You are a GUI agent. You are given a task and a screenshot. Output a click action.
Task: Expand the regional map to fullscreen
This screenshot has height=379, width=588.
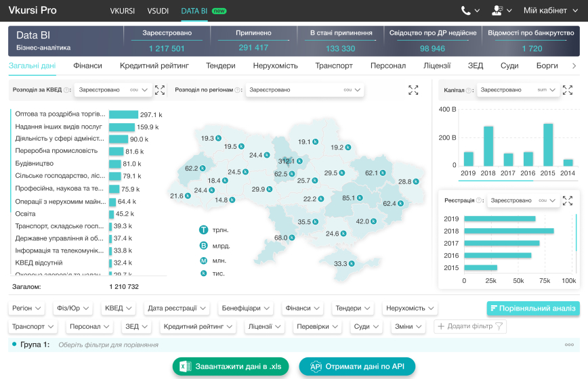tap(413, 90)
